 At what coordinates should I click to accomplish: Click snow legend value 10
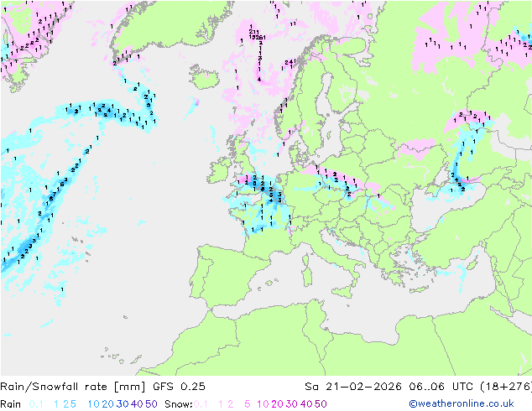point(263,404)
